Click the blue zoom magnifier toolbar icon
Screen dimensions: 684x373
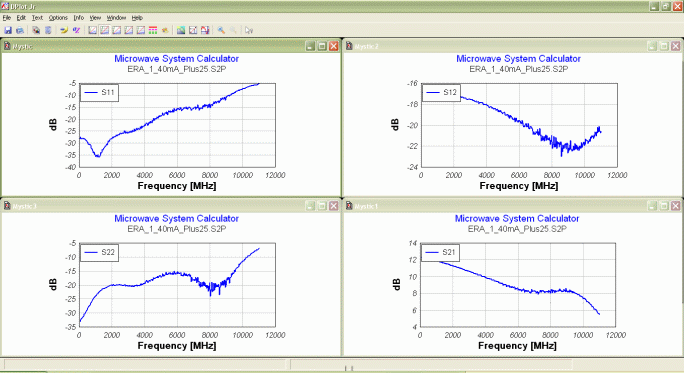tap(221, 30)
